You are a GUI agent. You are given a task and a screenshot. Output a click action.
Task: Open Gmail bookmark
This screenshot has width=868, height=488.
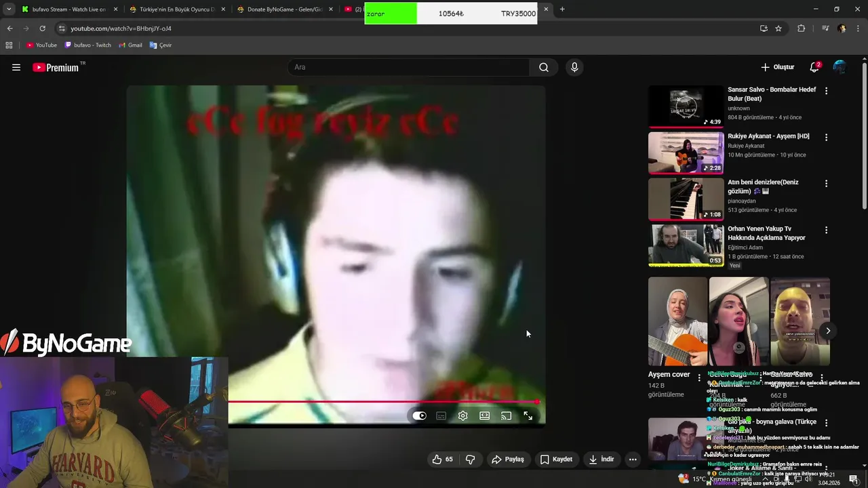point(130,45)
